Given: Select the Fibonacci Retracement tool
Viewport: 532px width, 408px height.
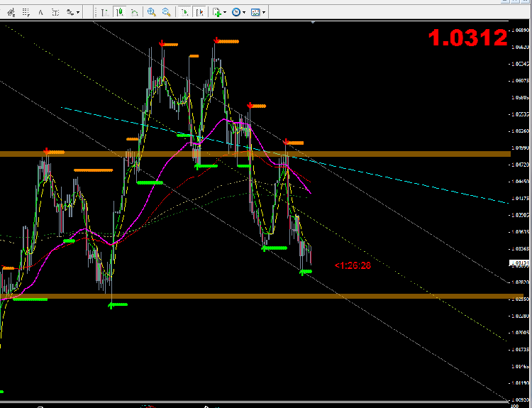Looking at the screenshot, I should coord(26,13).
